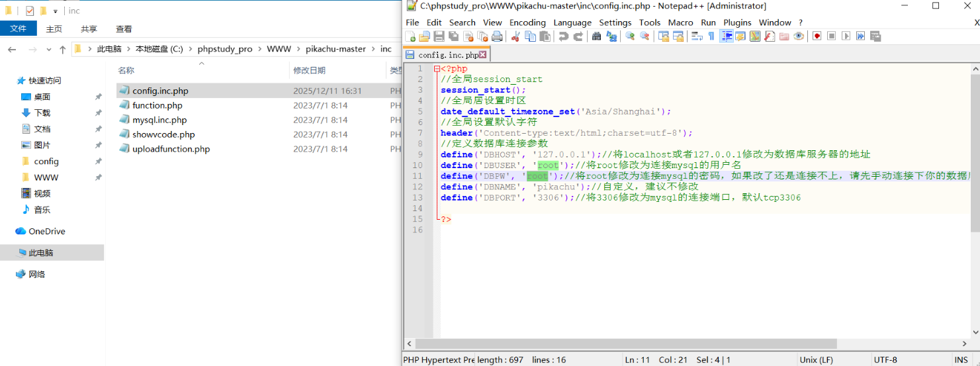Viewport: 980px width, 366px height.
Task: Click the Replace toolbar icon
Action: tap(611, 36)
